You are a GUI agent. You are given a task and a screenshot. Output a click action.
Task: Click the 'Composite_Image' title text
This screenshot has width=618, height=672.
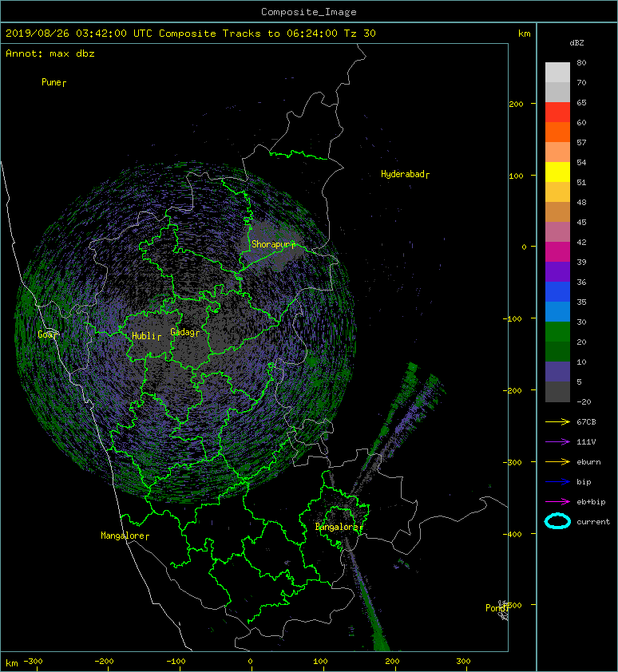pyautogui.click(x=309, y=12)
